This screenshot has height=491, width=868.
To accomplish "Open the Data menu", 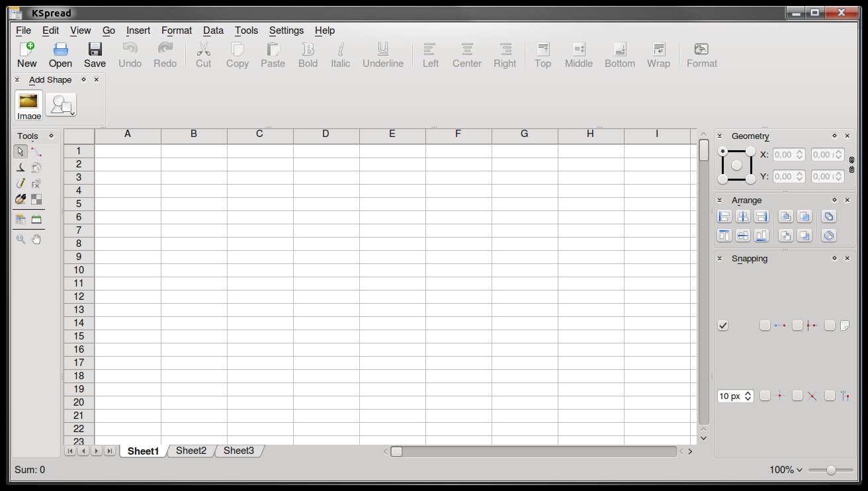I will coord(213,30).
